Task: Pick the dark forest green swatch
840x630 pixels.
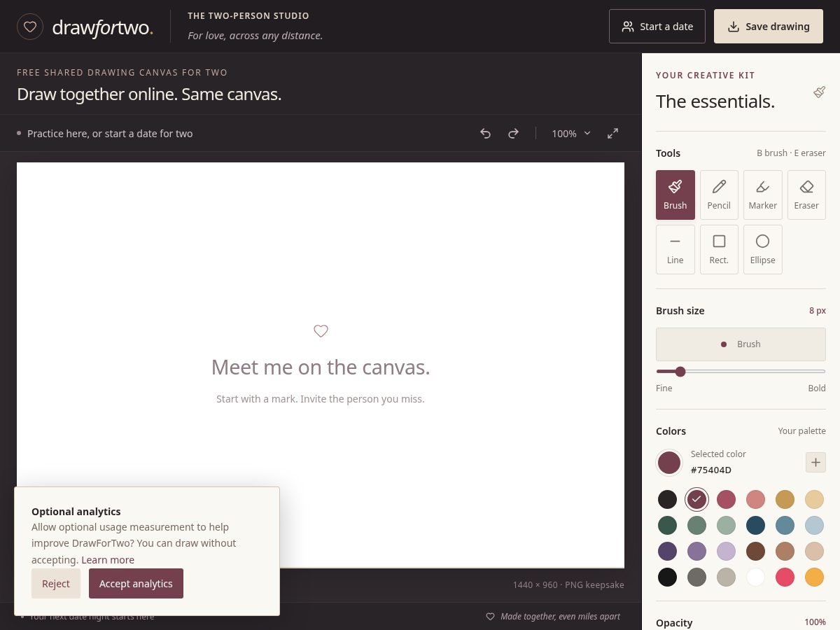Action: coord(668,525)
